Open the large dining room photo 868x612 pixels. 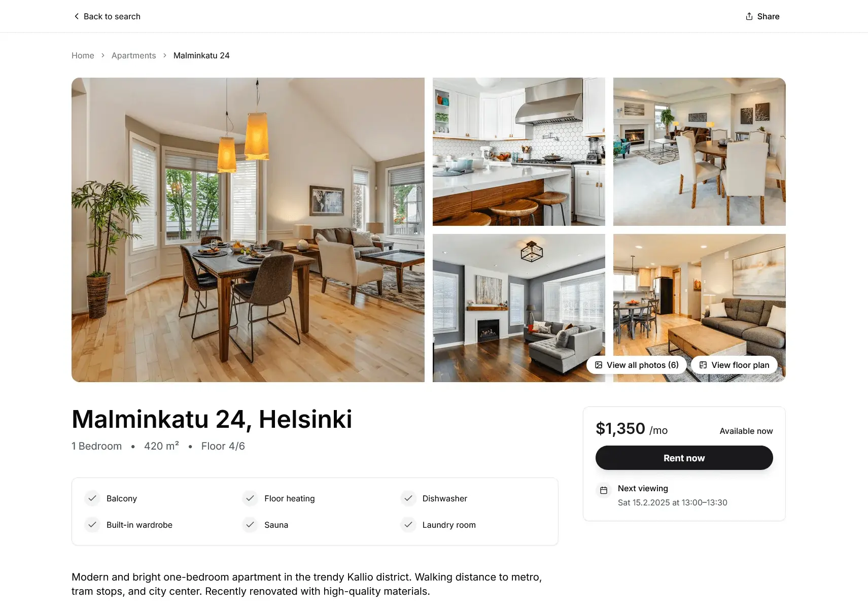[x=248, y=230]
